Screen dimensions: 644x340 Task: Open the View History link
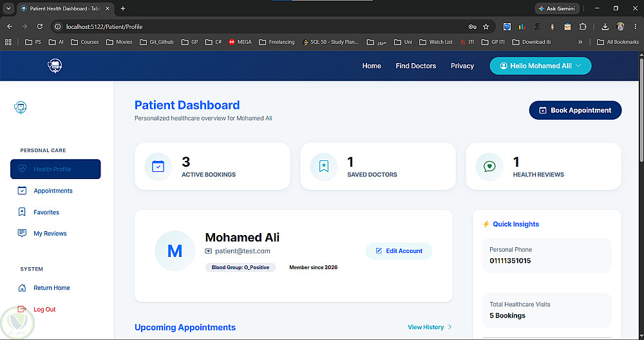(430, 327)
